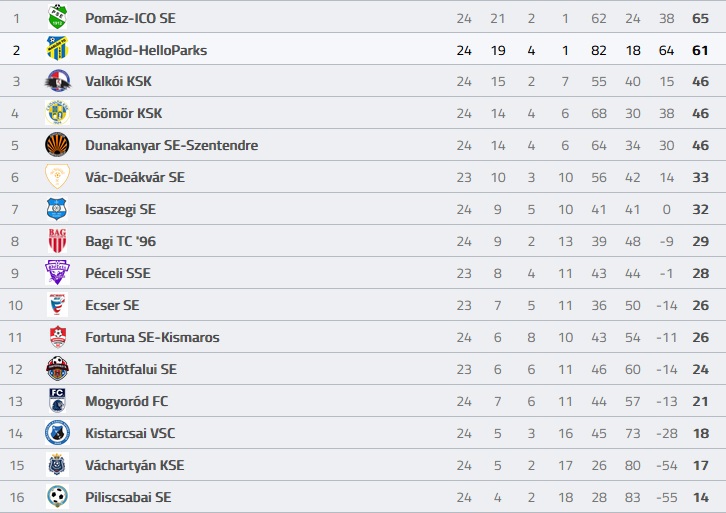This screenshot has height=513, width=726.
Task: Click the Piliscsabai SE football logo
Action: (x=57, y=496)
